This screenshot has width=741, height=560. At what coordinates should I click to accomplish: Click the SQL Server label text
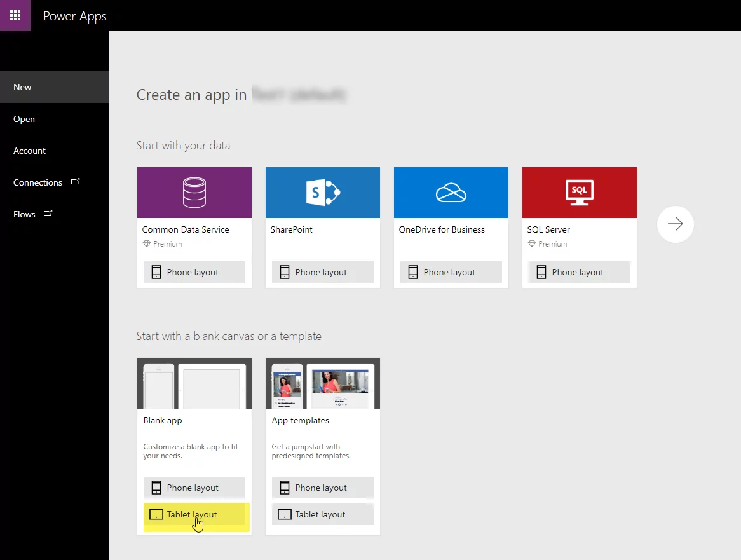pyautogui.click(x=548, y=229)
